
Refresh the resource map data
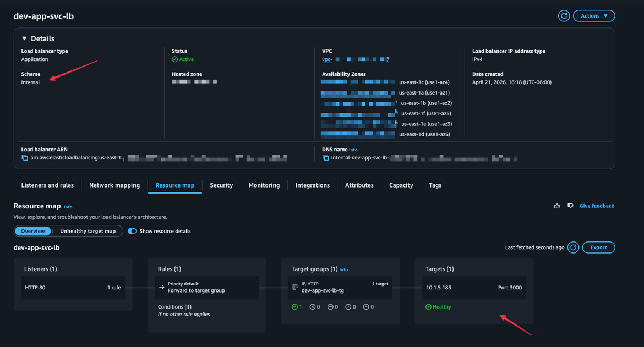pos(574,248)
